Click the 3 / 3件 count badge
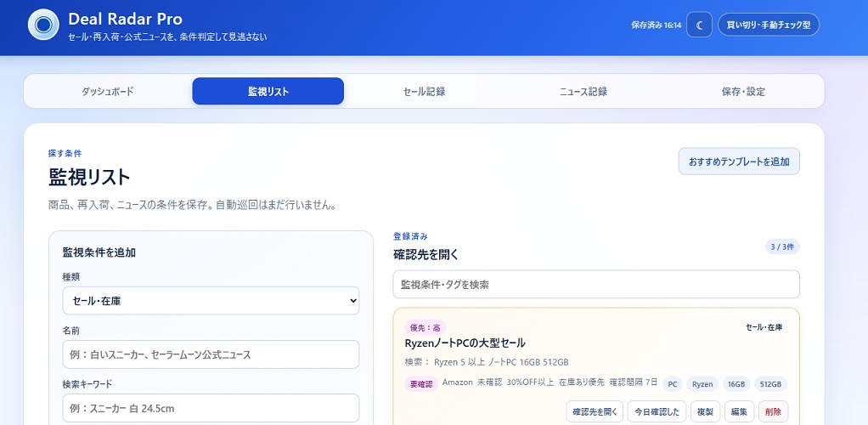 782,247
